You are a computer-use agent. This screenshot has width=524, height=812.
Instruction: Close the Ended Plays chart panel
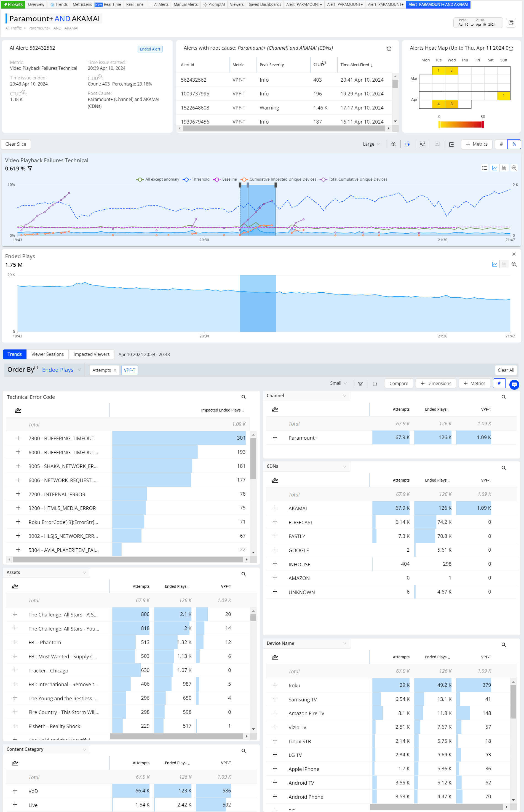pos(514,254)
